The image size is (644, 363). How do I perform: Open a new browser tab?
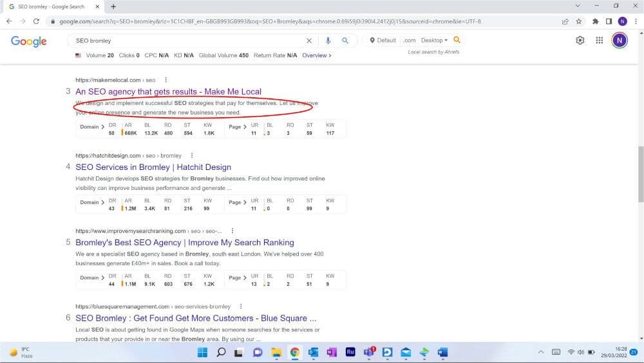pos(113,6)
